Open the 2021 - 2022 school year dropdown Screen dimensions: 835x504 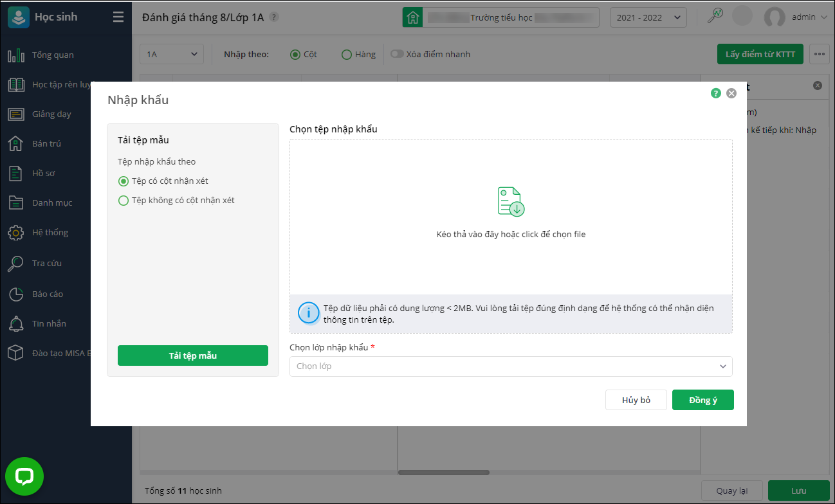[x=648, y=17]
